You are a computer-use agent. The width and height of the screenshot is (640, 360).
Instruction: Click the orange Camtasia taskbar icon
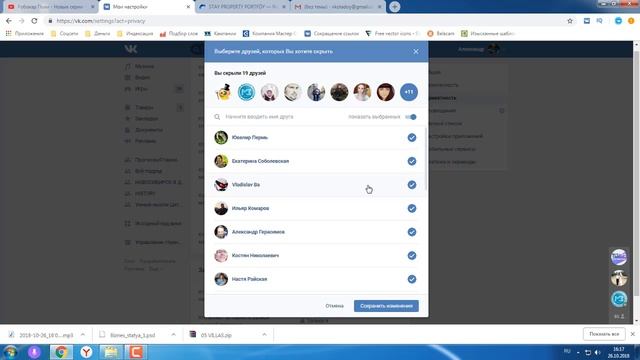click(x=136, y=352)
